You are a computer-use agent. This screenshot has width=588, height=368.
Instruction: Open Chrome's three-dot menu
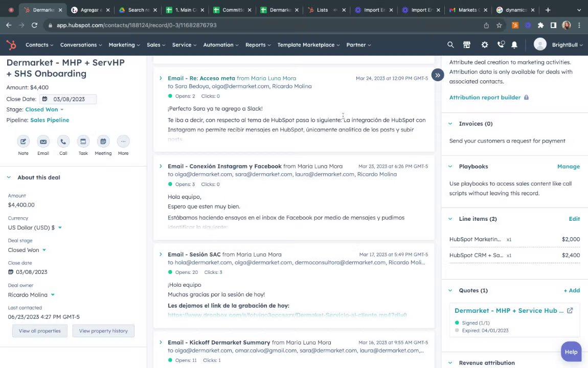tap(579, 25)
